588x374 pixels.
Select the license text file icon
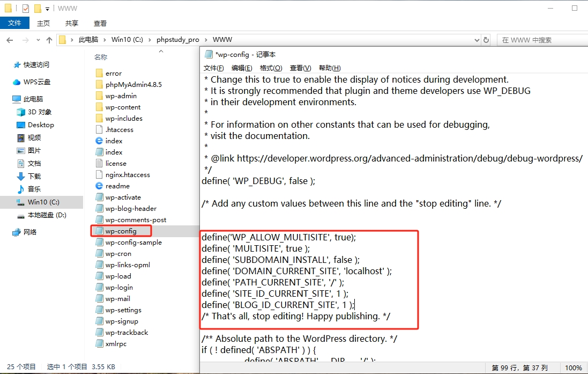tap(99, 163)
